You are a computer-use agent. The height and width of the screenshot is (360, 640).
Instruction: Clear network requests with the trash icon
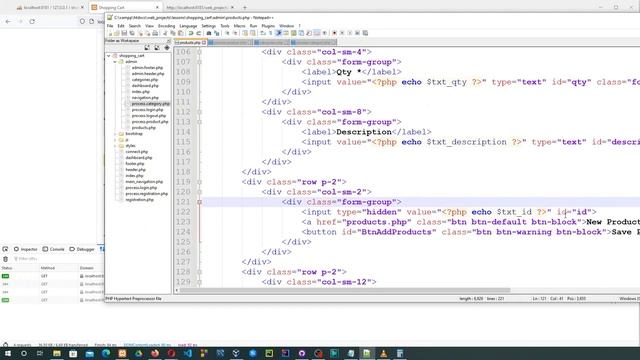click(5, 259)
